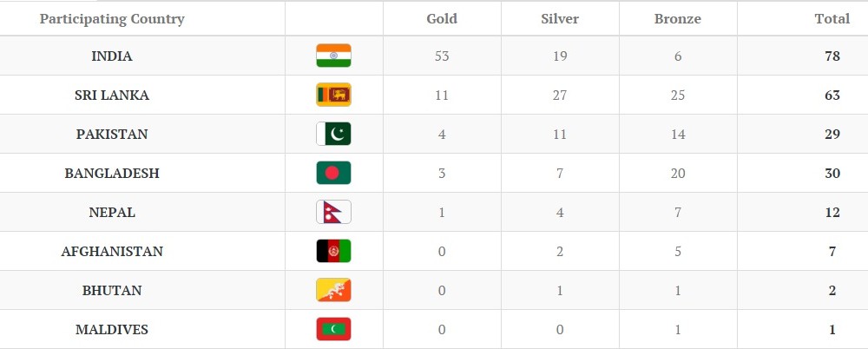
Task: Click Sri Lanka's silver count 27
Action: tap(560, 95)
